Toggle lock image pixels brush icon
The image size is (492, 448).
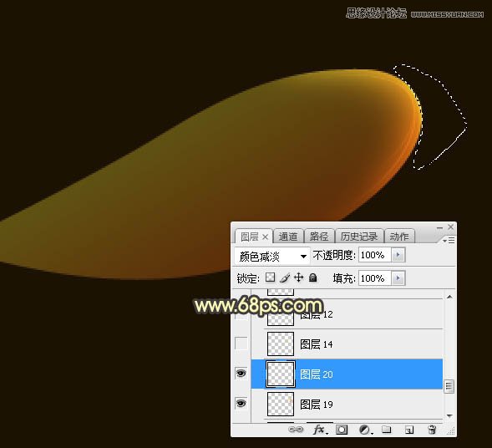(285, 277)
